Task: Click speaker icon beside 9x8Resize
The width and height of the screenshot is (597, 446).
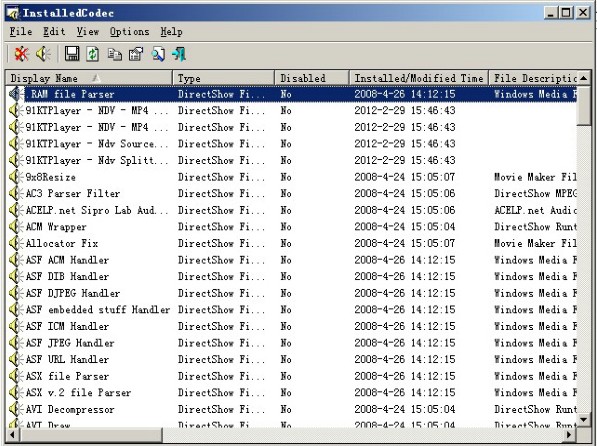Action: coord(15,177)
